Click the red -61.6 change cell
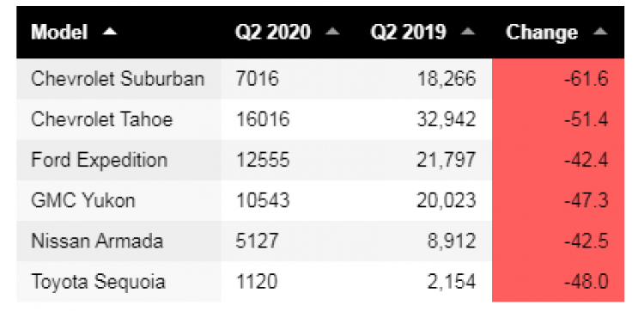 (558, 78)
